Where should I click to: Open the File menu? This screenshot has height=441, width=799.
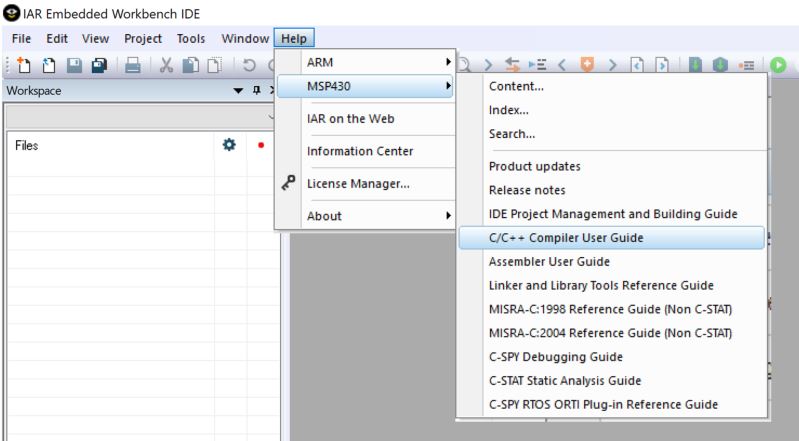pyautogui.click(x=21, y=39)
